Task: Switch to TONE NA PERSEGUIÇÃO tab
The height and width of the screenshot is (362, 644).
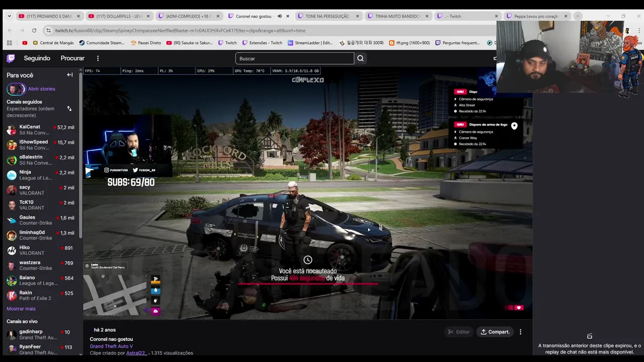Action: [328, 16]
